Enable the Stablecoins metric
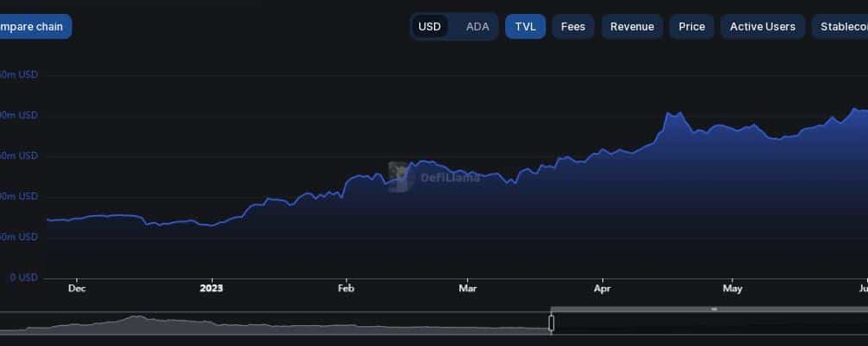The width and height of the screenshot is (868, 346). coord(840,27)
